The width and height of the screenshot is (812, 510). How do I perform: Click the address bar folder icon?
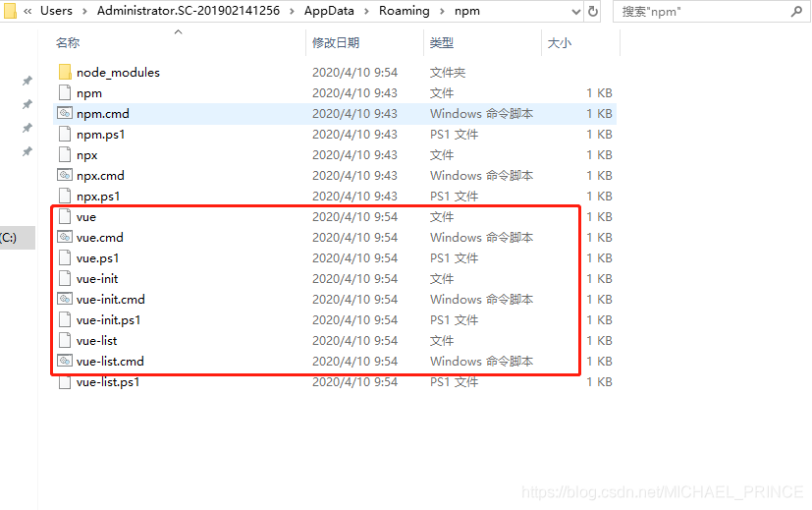[10, 11]
